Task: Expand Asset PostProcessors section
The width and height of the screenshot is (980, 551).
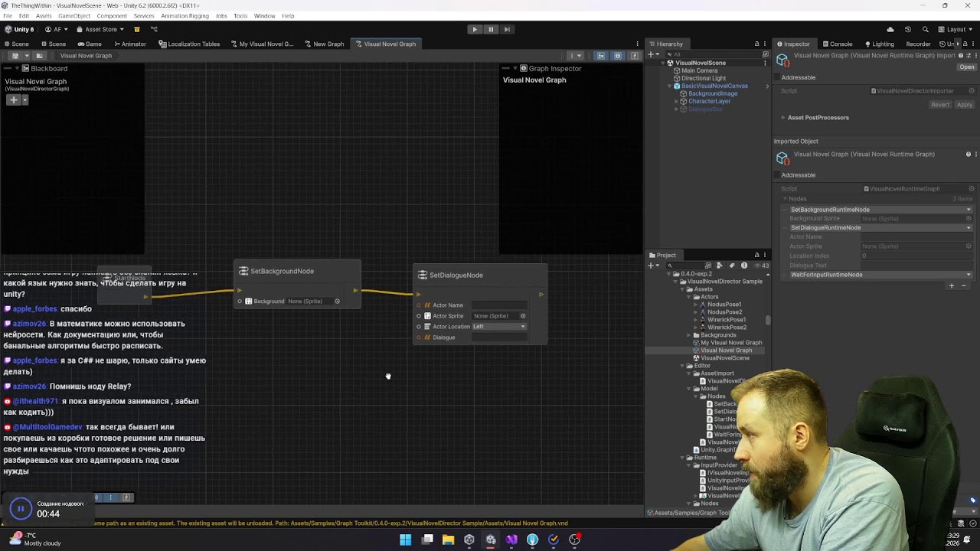Action: point(782,117)
